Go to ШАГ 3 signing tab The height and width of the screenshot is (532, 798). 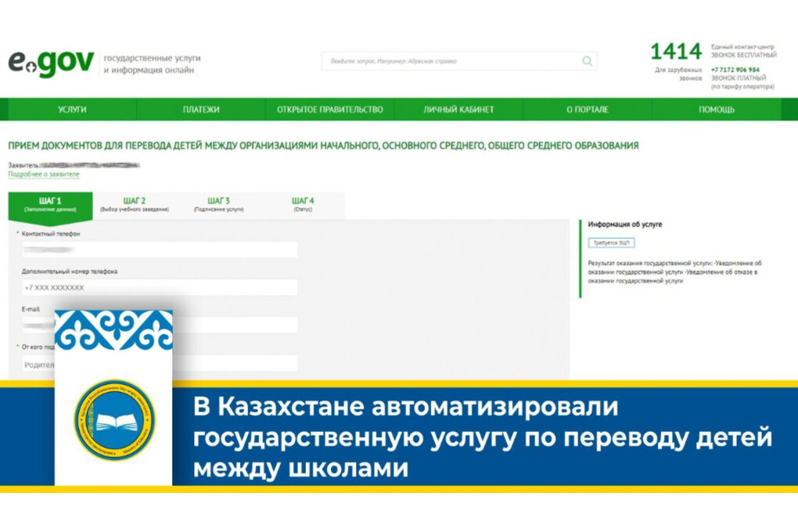(219, 205)
